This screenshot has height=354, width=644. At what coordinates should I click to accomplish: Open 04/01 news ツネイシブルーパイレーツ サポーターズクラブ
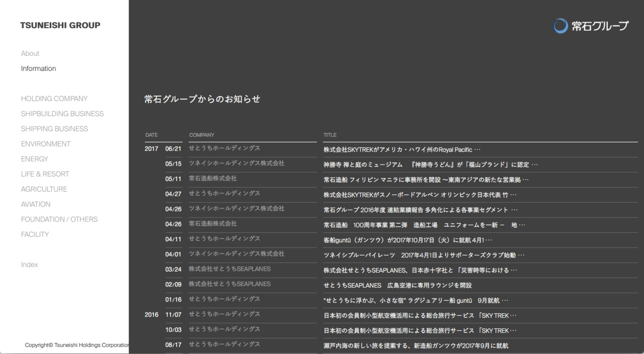(424, 255)
